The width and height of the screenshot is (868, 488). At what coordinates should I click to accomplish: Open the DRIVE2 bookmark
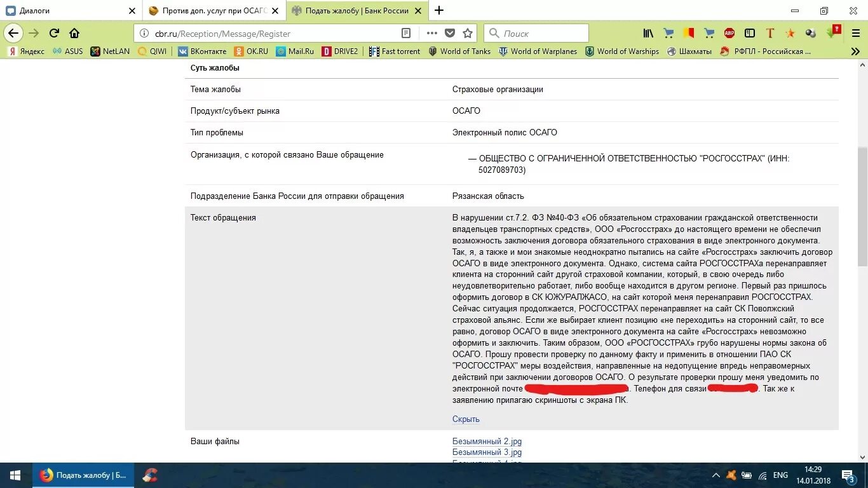[340, 51]
